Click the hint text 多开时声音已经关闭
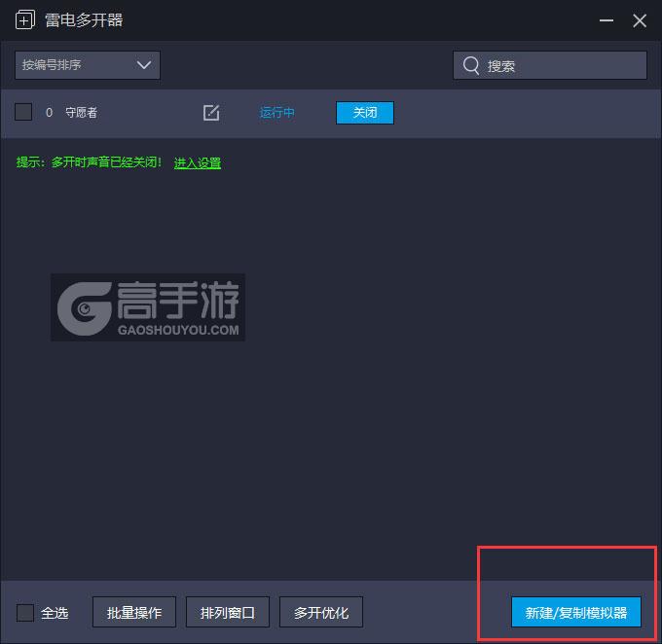Image resolution: width=662 pixels, height=644 pixels. [x=106, y=162]
